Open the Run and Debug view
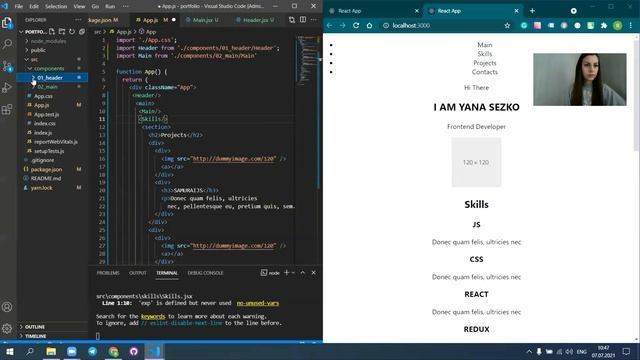The width and height of the screenshot is (640, 360). click(7, 87)
